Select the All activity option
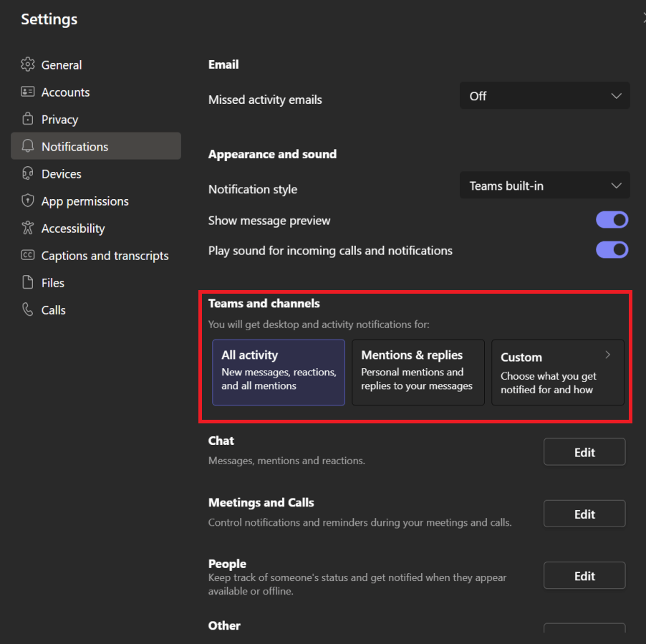 pos(279,372)
